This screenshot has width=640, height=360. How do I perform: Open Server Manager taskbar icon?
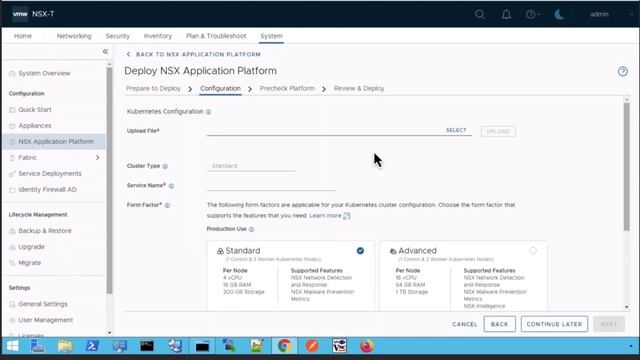[x=38, y=346]
